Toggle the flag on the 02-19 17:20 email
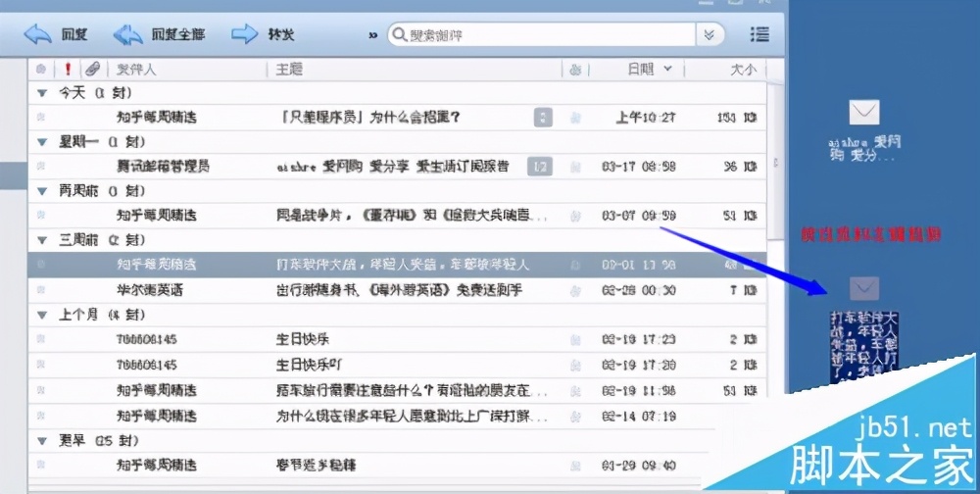The image size is (980, 494). click(x=575, y=366)
